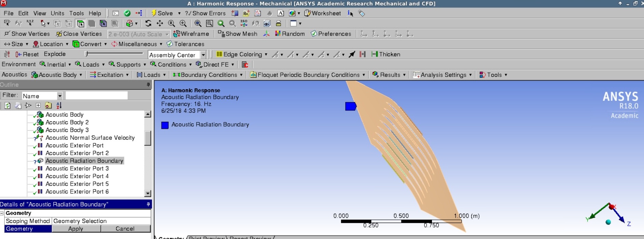Open the Location dropdown
644x239 pixels.
coord(51,44)
